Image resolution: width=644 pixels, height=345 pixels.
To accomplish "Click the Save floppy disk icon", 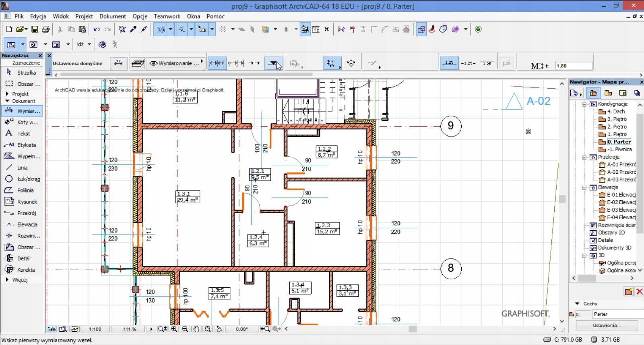I will [x=35, y=29].
